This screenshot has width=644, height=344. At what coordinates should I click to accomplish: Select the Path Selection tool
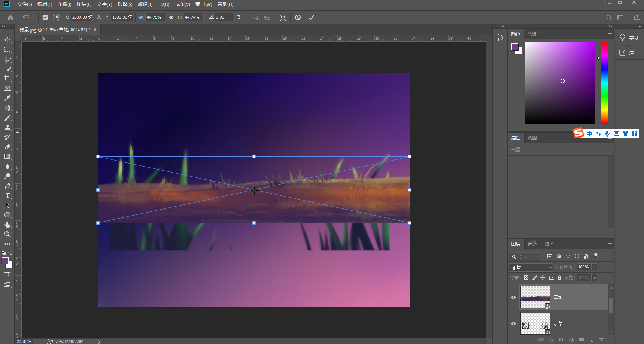[x=7, y=205]
